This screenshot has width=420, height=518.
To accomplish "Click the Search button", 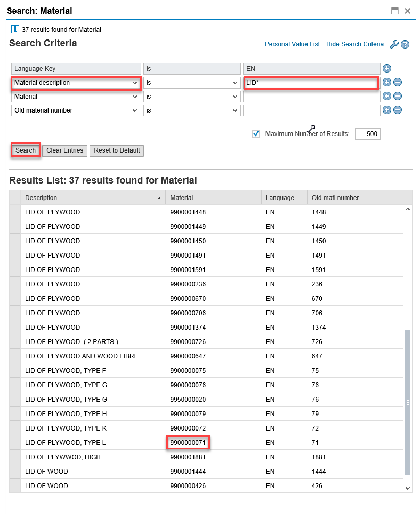I will tap(26, 150).
